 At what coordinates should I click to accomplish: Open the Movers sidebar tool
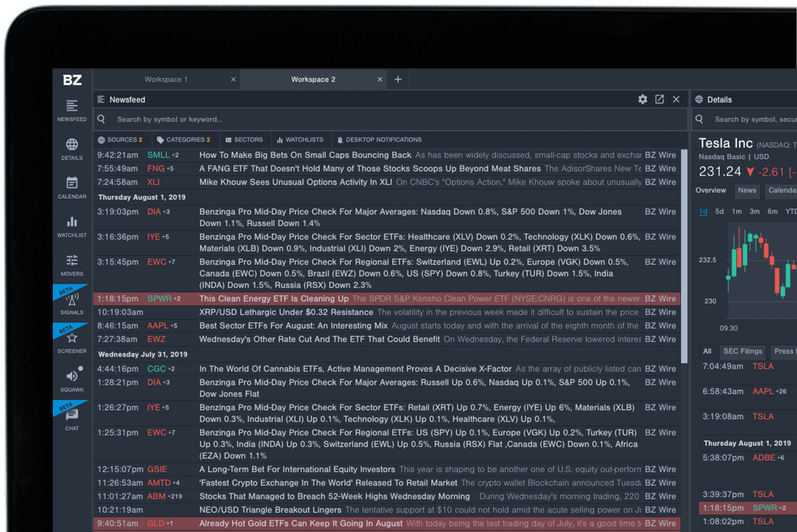coord(72,265)
